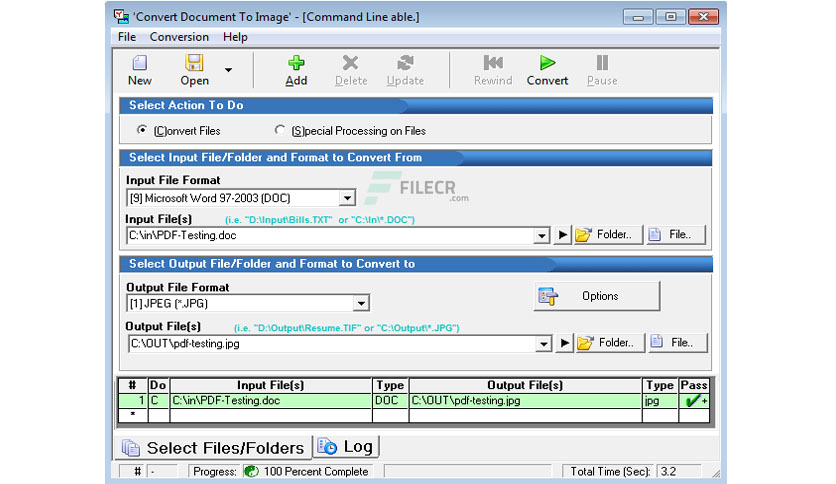Screen dimensions: 836x484
Task: Expand the Input File(s) path dropdown arrow
Action: pos(541,236)
